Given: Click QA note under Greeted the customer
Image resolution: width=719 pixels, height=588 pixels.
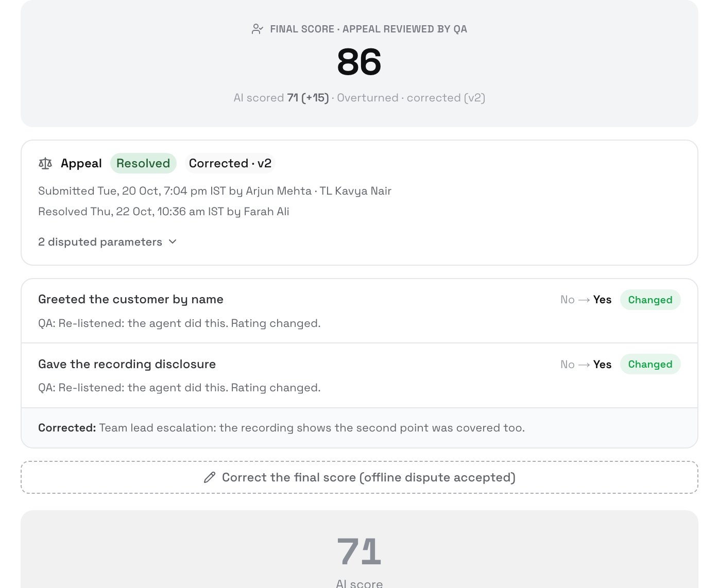Looking at the screenshot, I should [179, 323].
